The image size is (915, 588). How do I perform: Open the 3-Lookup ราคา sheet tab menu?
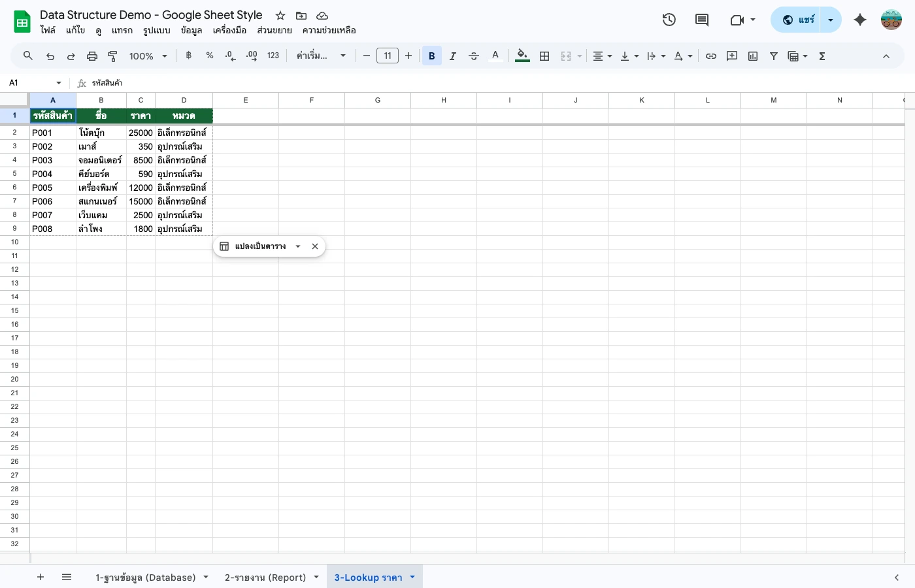pyautogui.click(x=412, y=577)
